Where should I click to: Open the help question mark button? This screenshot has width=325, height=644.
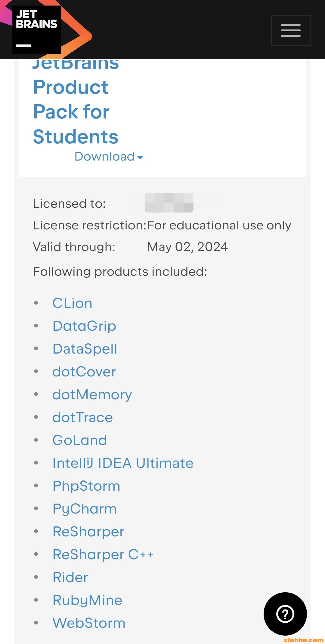(x=285, y=614)
